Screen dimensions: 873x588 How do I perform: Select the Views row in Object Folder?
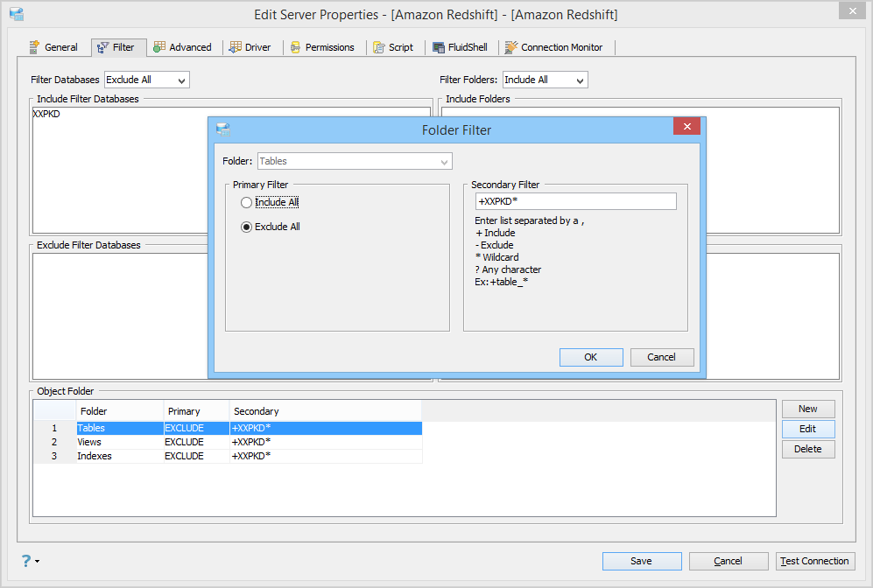pyautogui.click(x=228, y=442)
